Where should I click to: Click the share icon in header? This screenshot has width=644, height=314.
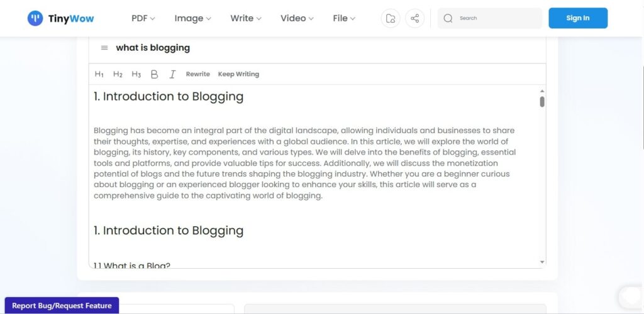click(414, 18)
